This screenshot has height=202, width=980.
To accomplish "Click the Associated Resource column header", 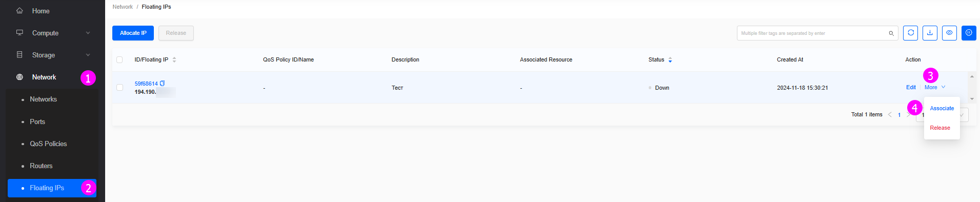I will click(x=546, y=59).
